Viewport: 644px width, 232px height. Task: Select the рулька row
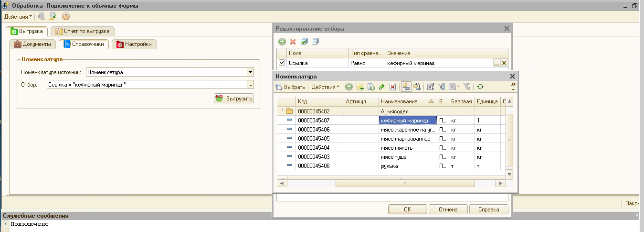(391, 166)
